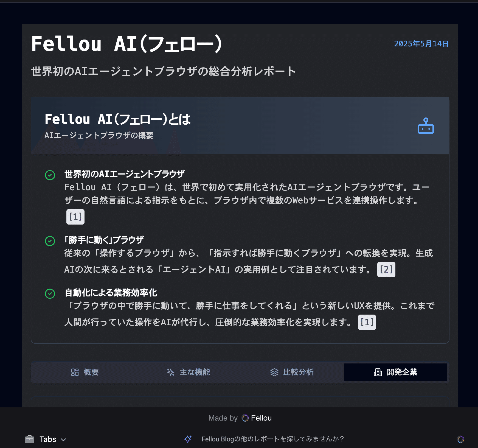Click the check icon beside 「勝手に動く」ブラウザ
Screen dimensions: 478x448
tap(50, 241)
